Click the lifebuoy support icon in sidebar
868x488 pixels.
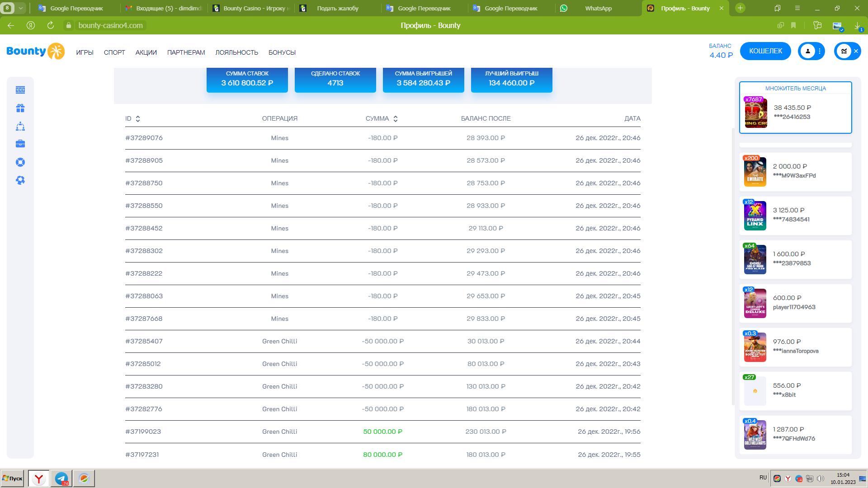pyautogui.click(x=20, y=162)
